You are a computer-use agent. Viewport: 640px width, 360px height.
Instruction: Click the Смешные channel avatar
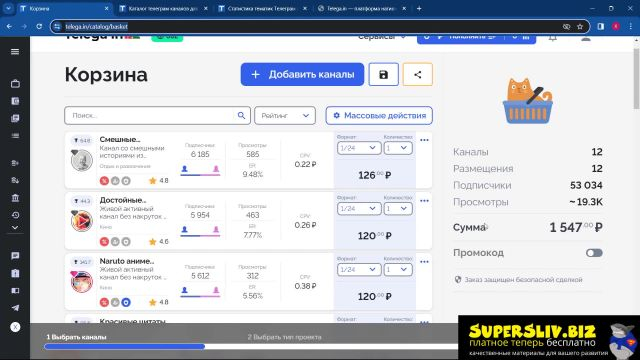tap(82, 160)
